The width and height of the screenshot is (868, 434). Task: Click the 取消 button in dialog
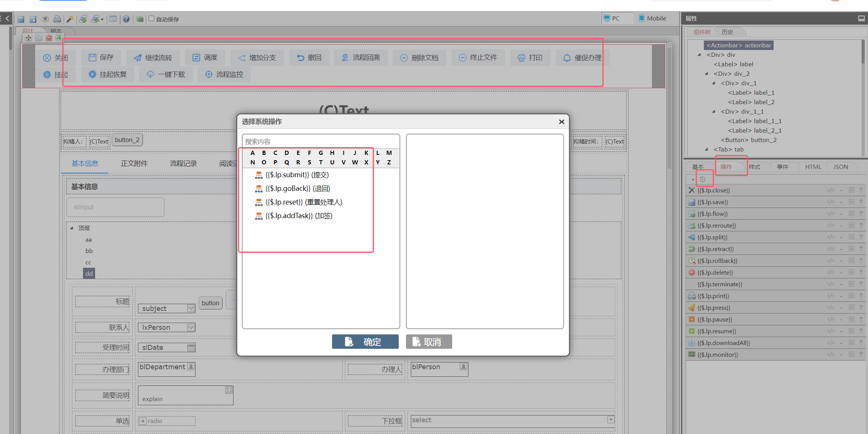429,342
